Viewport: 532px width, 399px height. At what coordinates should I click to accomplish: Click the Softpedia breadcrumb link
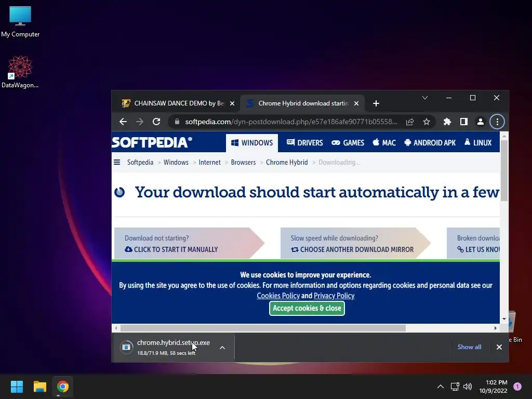click(x=140, y=163)
